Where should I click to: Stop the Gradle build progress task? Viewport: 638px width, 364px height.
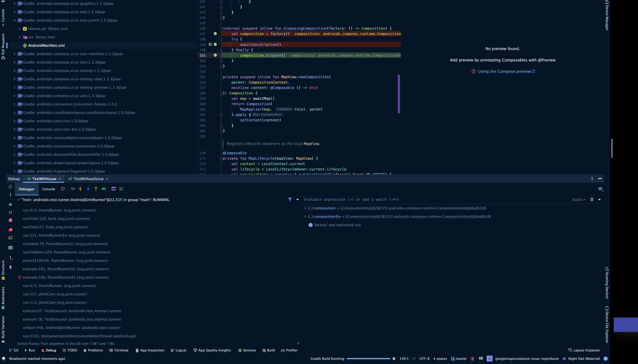pyautogui.click(x=394, y=358)
